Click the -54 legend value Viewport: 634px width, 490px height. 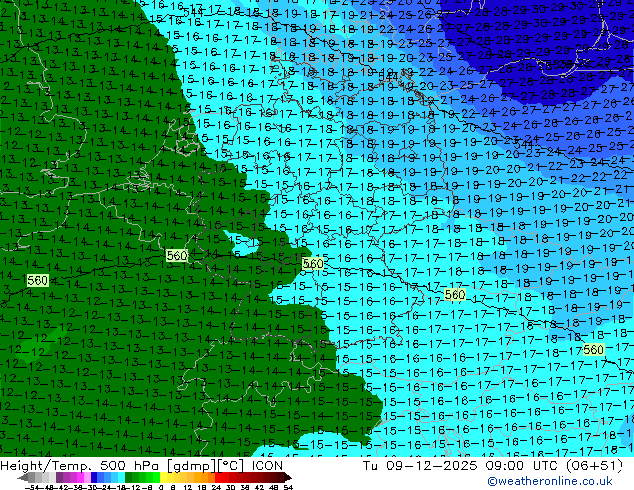click(31, 488)
